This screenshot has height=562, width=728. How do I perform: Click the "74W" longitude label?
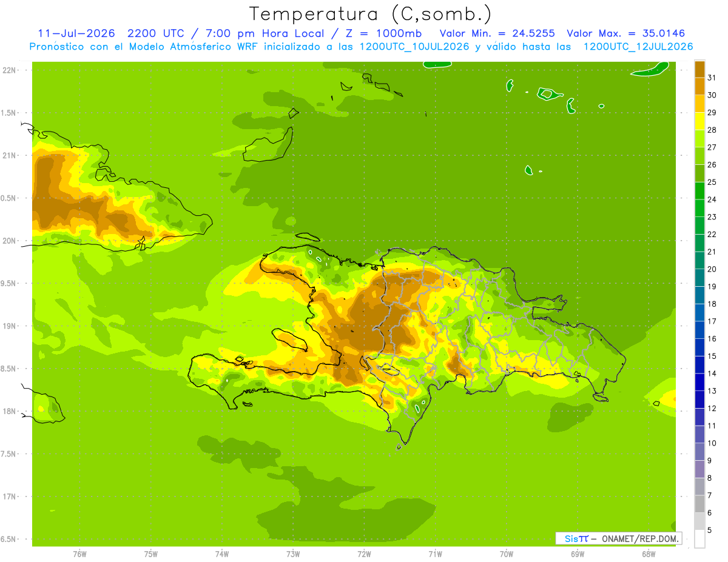point(222,554)
